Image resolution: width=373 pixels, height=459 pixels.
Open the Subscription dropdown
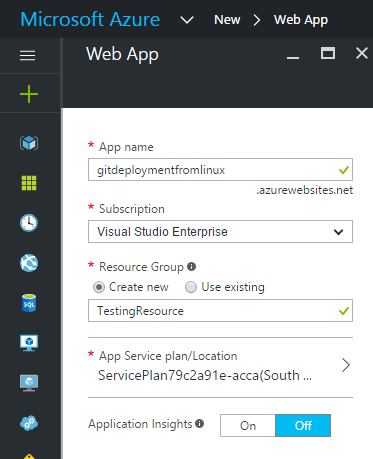click(x=220, y=231)
